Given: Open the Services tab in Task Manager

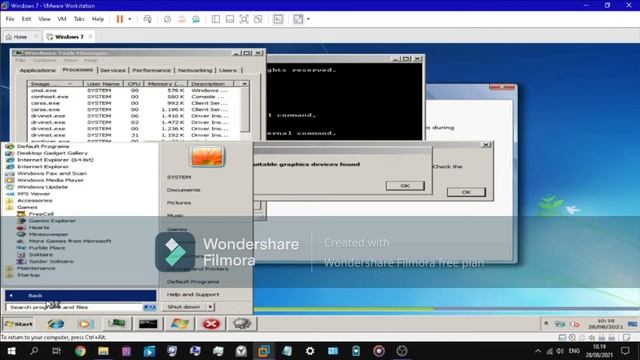Looking at the screenshot, I should pos(113,70).
